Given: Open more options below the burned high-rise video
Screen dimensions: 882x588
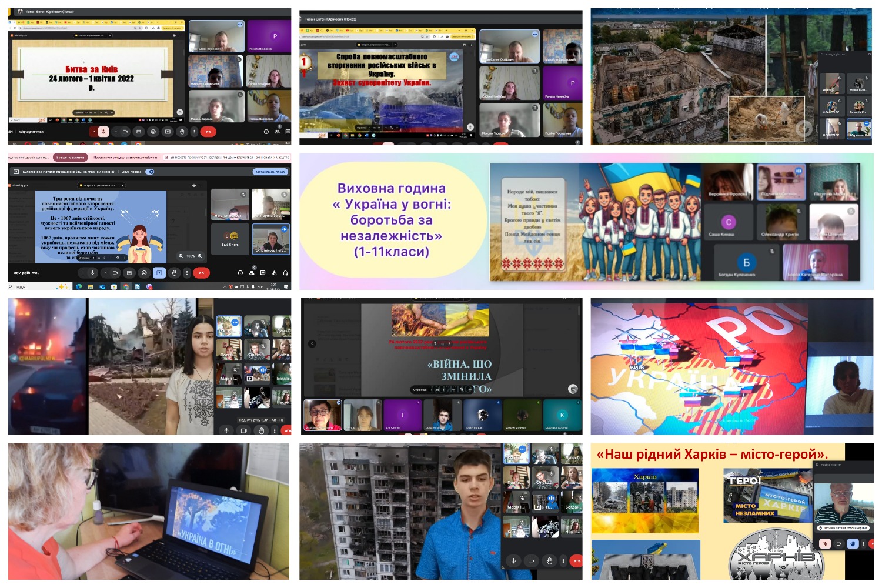Looking at the screenshot, I should (x=563, y=561).
